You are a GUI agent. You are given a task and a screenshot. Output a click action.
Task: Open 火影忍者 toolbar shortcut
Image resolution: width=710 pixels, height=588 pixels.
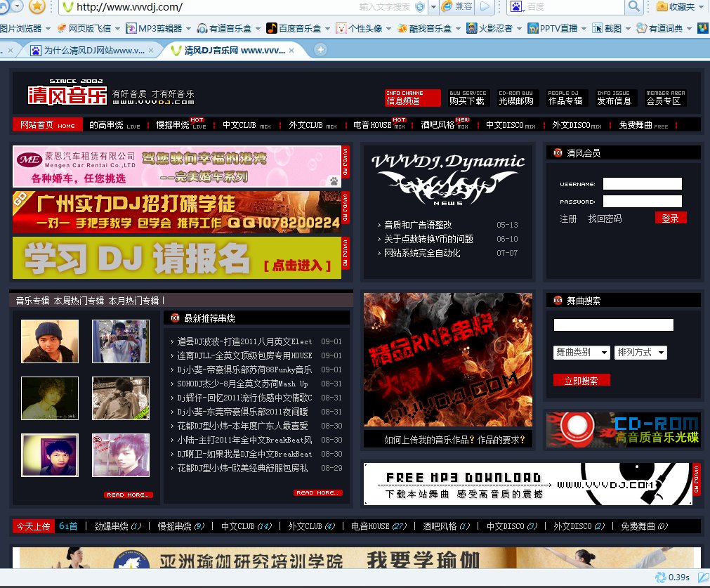coord(490,29)
